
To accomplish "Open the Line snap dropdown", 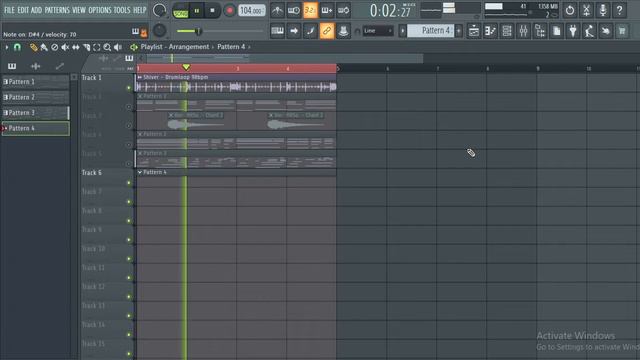I will coord(378,31).
